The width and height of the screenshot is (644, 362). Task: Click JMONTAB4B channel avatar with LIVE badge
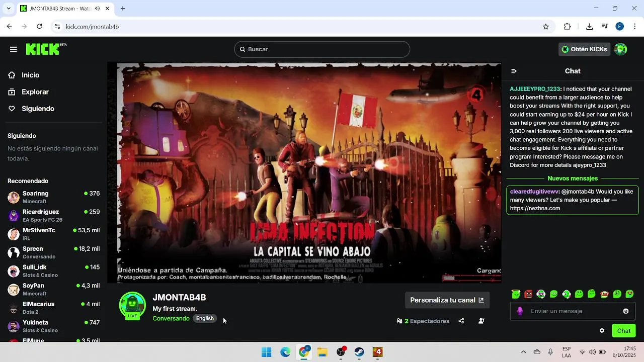pos(132,306)
